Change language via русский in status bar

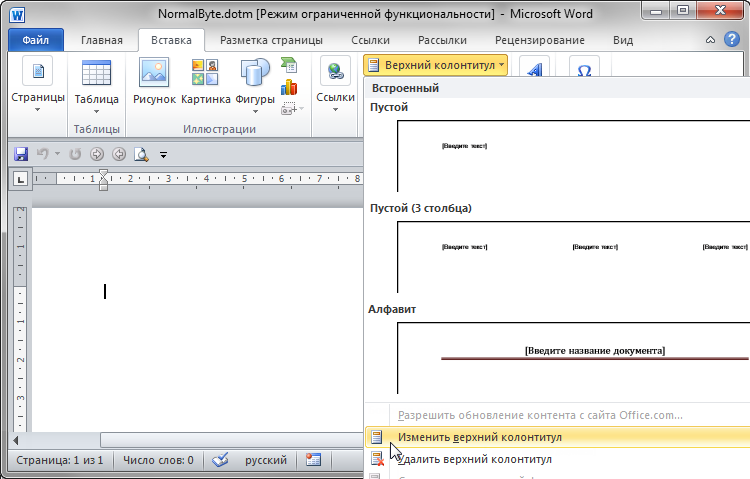pos(265,460)
